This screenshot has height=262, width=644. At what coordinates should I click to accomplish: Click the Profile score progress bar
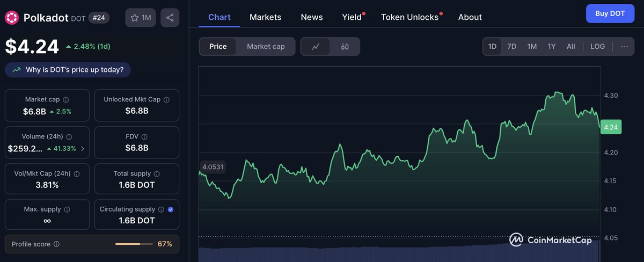coord(133,244)
